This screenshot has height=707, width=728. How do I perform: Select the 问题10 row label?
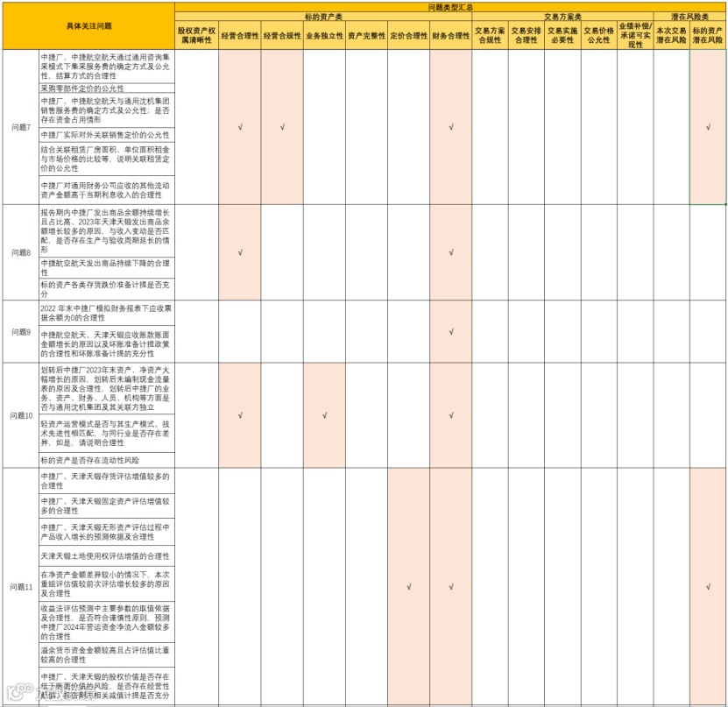pyautogui.click(x=21, y=415)
